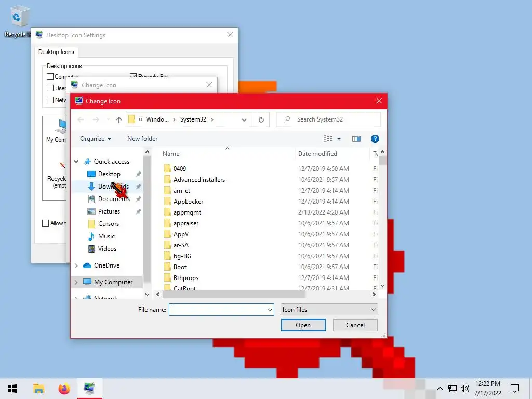Select the Bthprops folder

(185, 278)
